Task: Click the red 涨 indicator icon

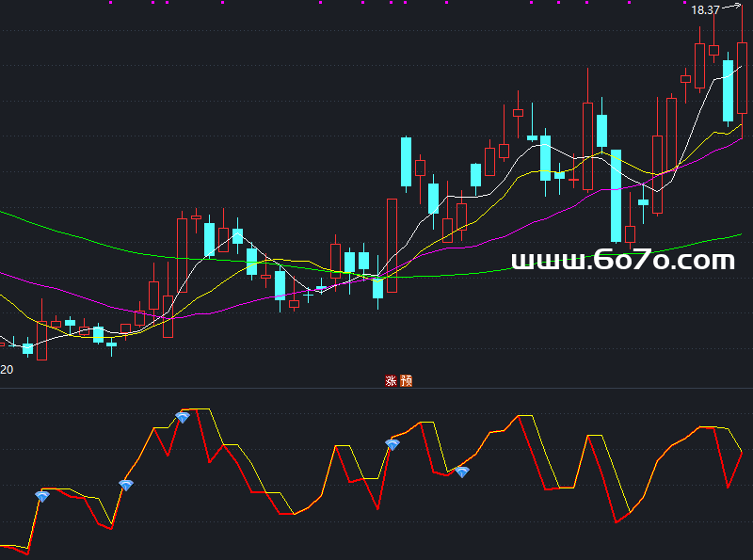Action: pyautogui.click(x=391, y=381)
